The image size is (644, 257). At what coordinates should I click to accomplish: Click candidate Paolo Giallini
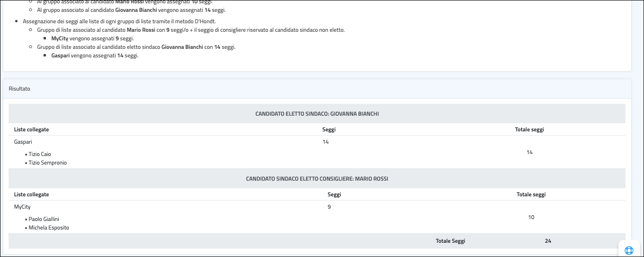tap(44, 219)
